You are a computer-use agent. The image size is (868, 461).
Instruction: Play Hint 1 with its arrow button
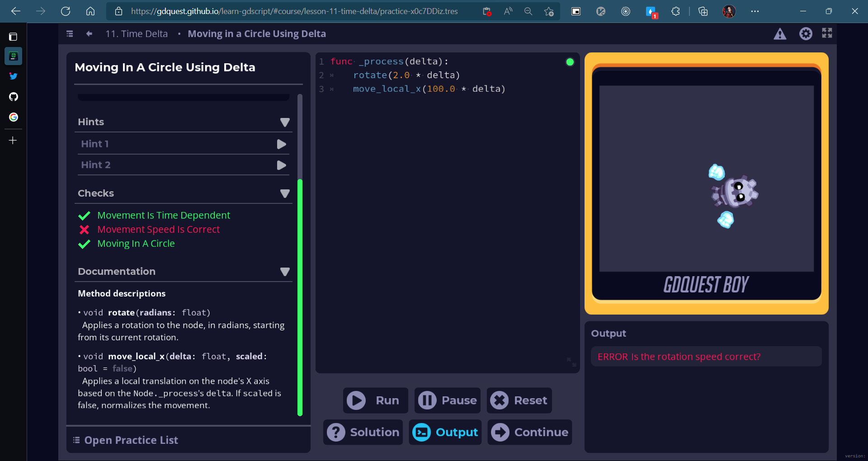[281, 144]
